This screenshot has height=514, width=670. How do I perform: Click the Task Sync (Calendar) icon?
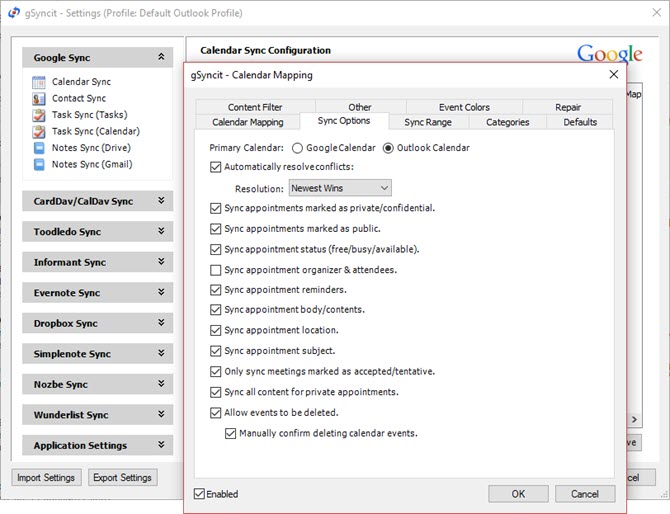coord(38,132)
